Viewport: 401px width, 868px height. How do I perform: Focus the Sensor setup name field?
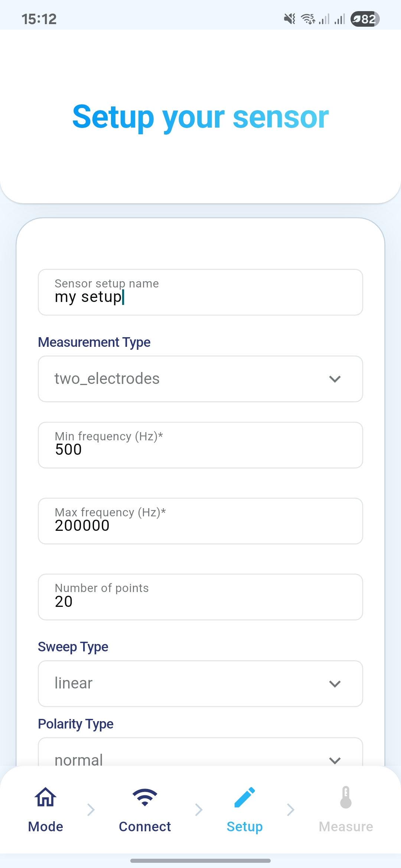tap(200, 292)
